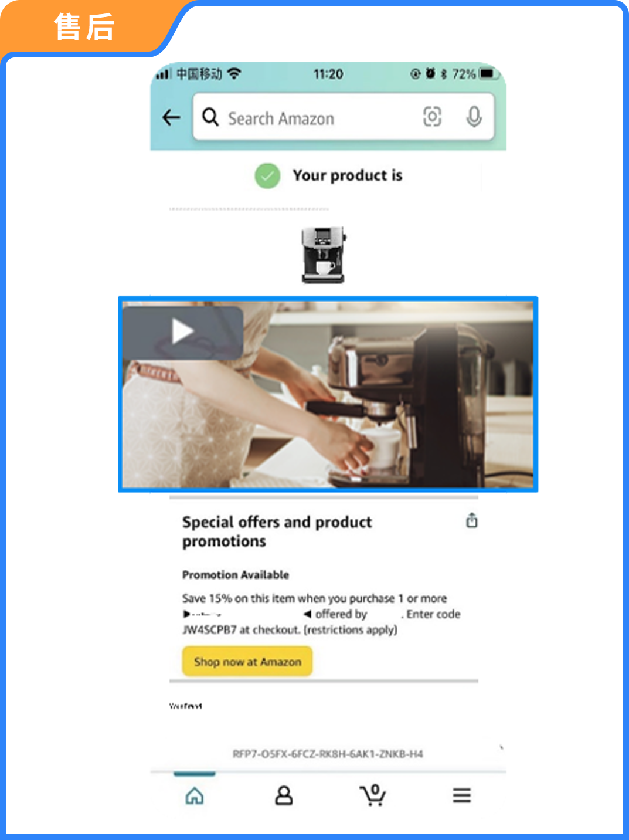Click the offered by seller link
The height and width of the screenshot is (840, 629).
[341, 614]
